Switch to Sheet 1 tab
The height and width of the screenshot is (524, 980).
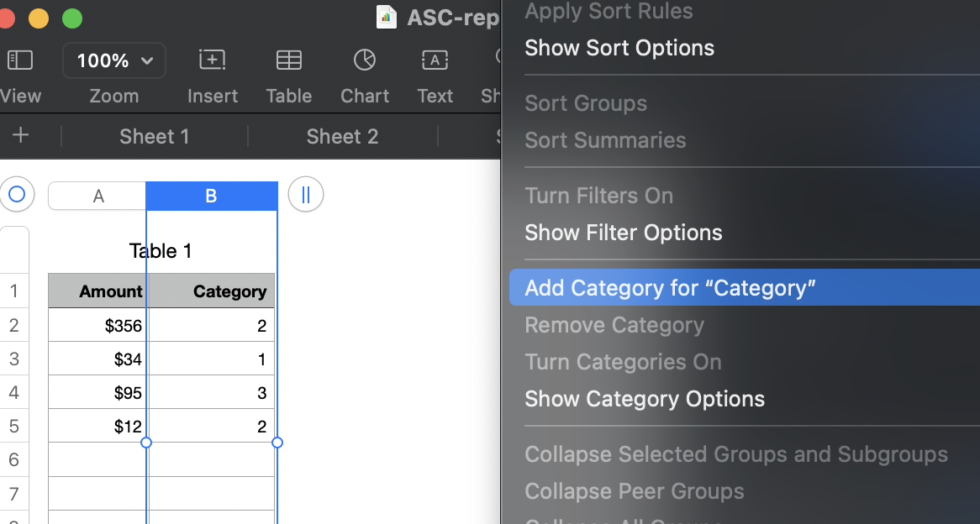coord(154,136)
